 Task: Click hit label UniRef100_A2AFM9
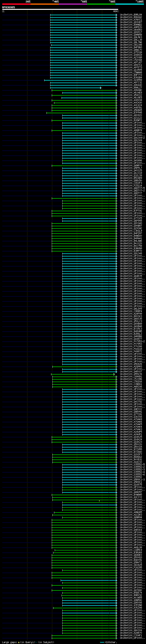click(131, 314)
